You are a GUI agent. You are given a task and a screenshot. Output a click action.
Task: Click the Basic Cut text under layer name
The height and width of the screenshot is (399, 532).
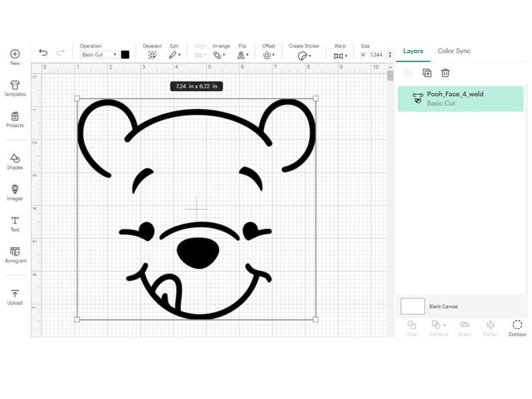click(x=441, y=103)
